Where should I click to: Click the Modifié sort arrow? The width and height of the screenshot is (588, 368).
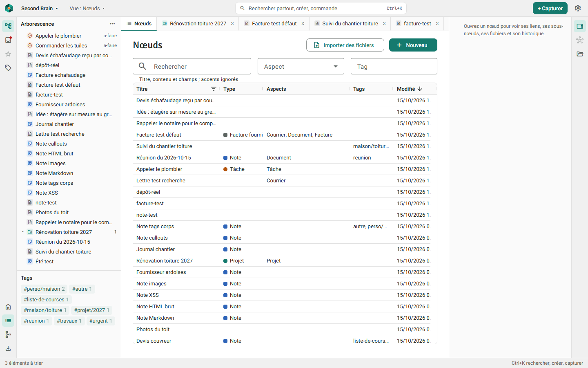420,89
